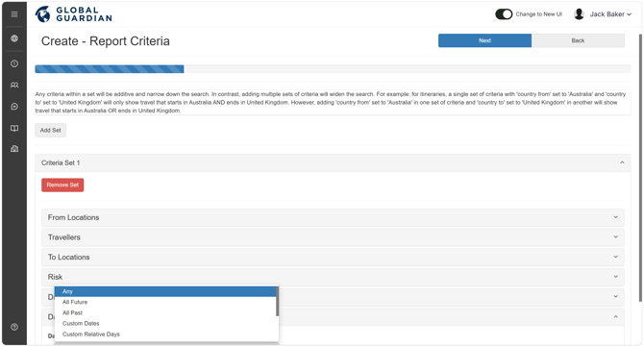Click the Back button
This screenshot has height=347, width=644.
click(578, 40)
